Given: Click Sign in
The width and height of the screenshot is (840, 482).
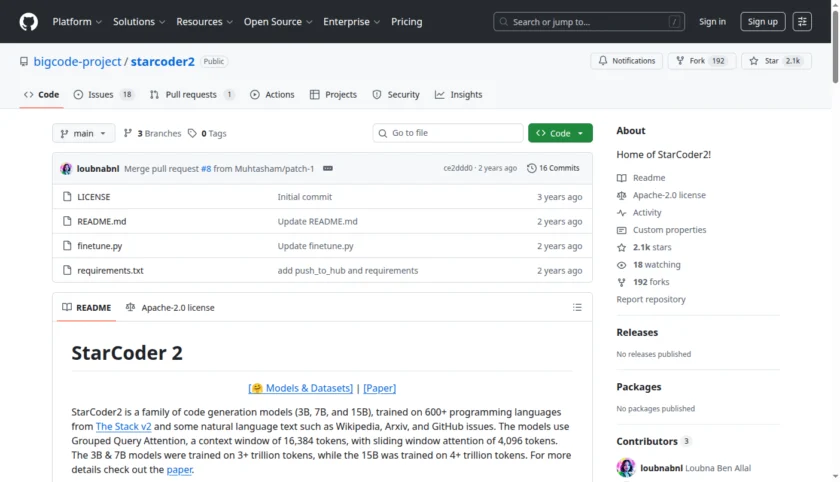Looking at the screenshot, I should 712,22.
